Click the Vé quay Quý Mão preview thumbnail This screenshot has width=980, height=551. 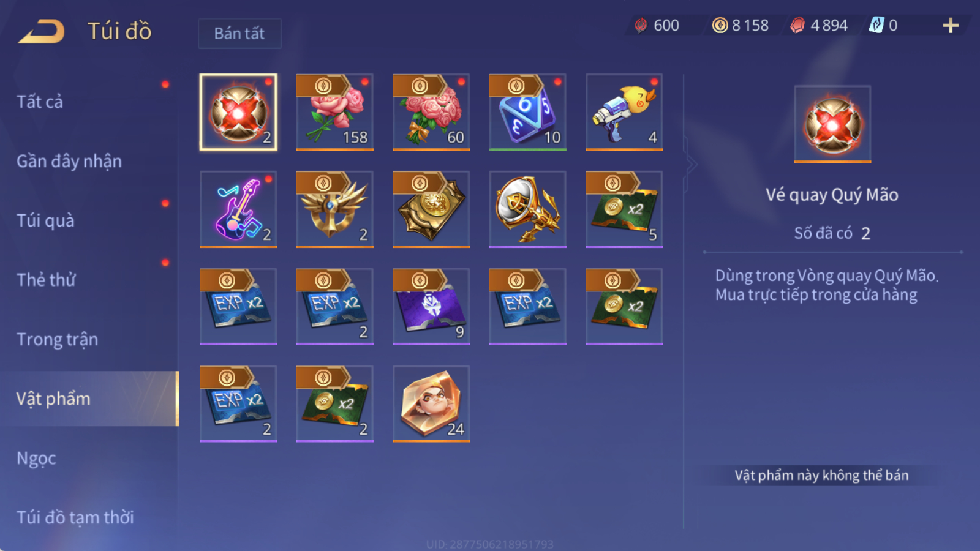pos(832,124)
